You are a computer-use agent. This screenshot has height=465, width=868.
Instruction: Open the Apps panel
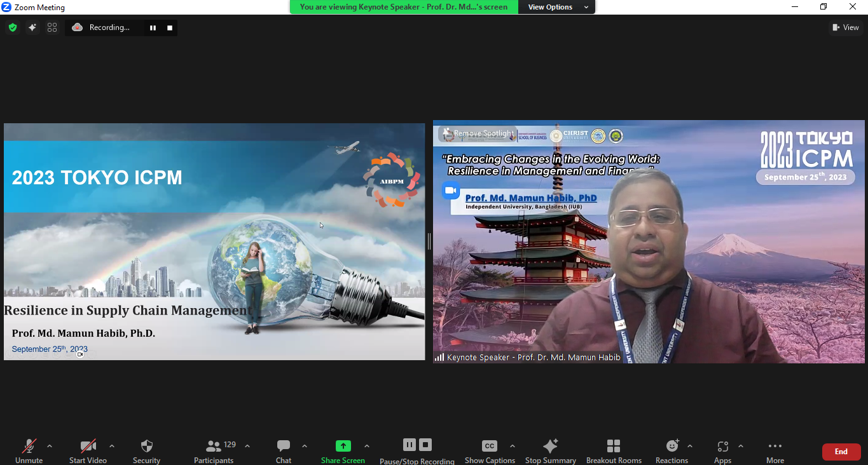click(x=722, y=451)
